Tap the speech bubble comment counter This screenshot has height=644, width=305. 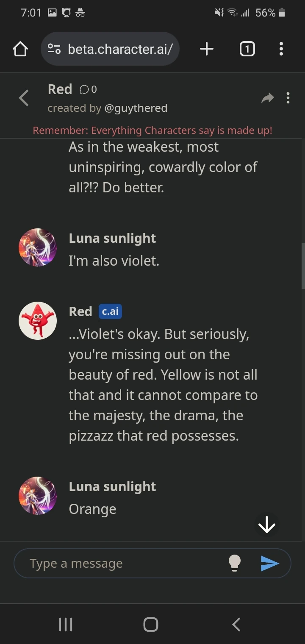pyautogui.click(x=86, y=89)
